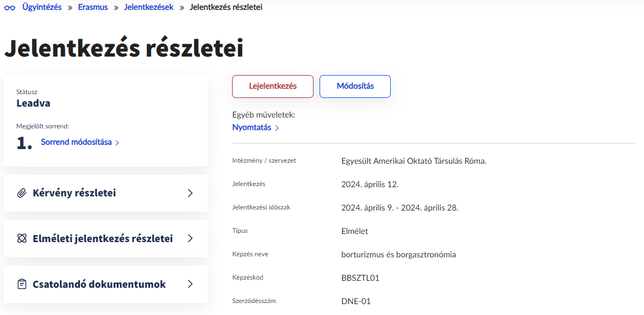Open the Sorrend módosítása link
This screenshot has width=644, height=315.
click(x=76, y=143)
